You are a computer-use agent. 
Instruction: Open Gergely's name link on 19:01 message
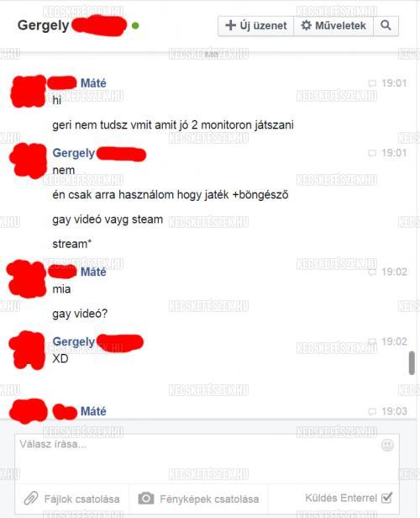(x=74, y=153)
